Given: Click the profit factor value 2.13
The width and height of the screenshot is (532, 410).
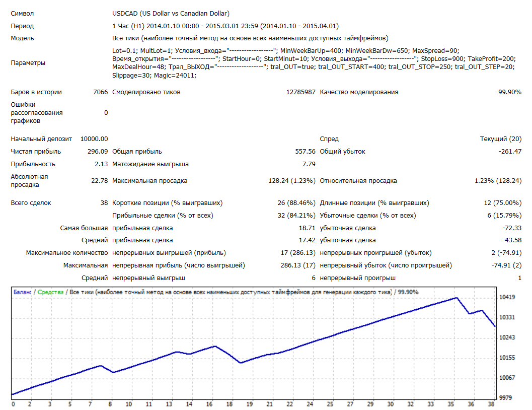Looking at the screenshot, I should 101,164.
